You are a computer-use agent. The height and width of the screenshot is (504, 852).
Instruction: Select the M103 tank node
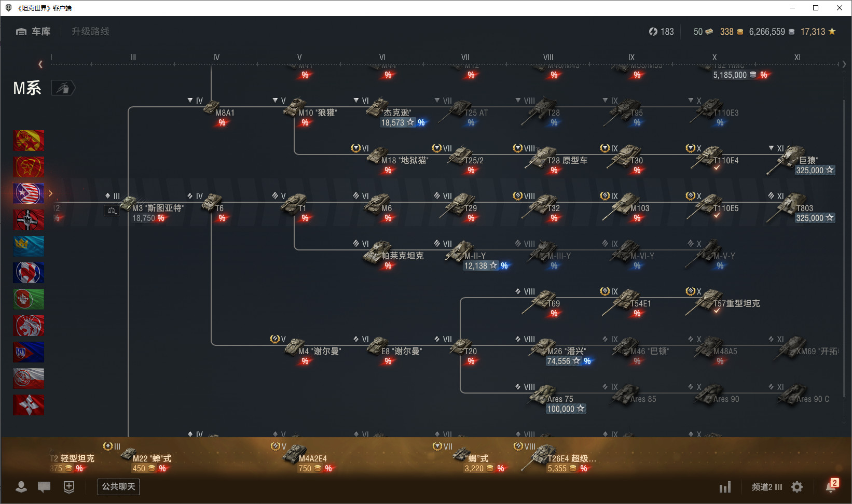[628, 206]
